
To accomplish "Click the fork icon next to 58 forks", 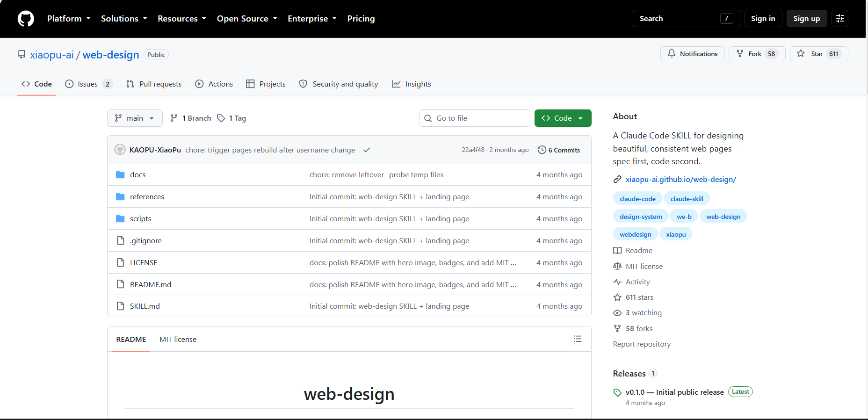I will pyautogui.click(x=617, y=328).
